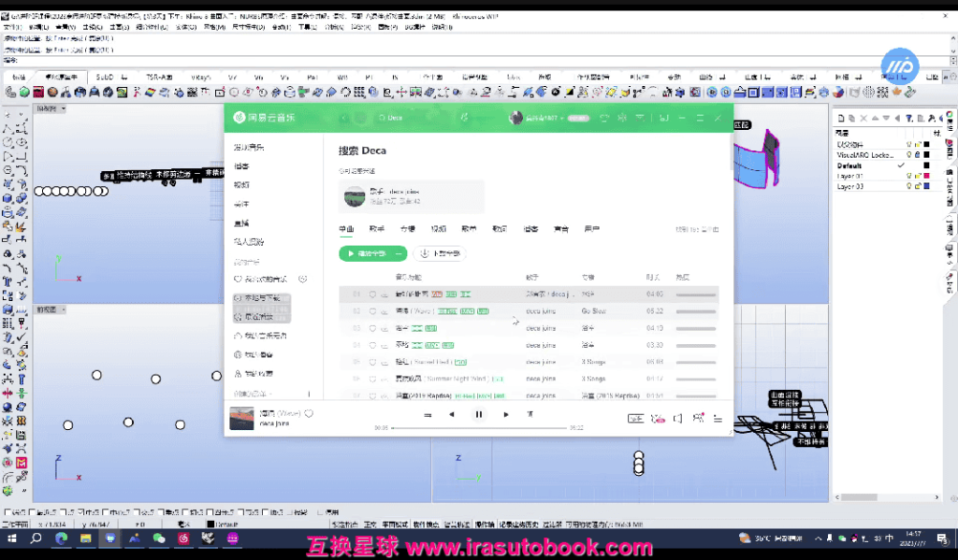This screenshot has width=958, height=560.
Task: Switch music player to mini mode
Action: 664,117
